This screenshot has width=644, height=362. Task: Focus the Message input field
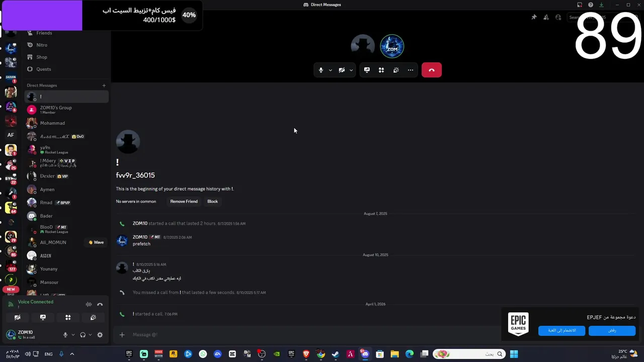312,334
